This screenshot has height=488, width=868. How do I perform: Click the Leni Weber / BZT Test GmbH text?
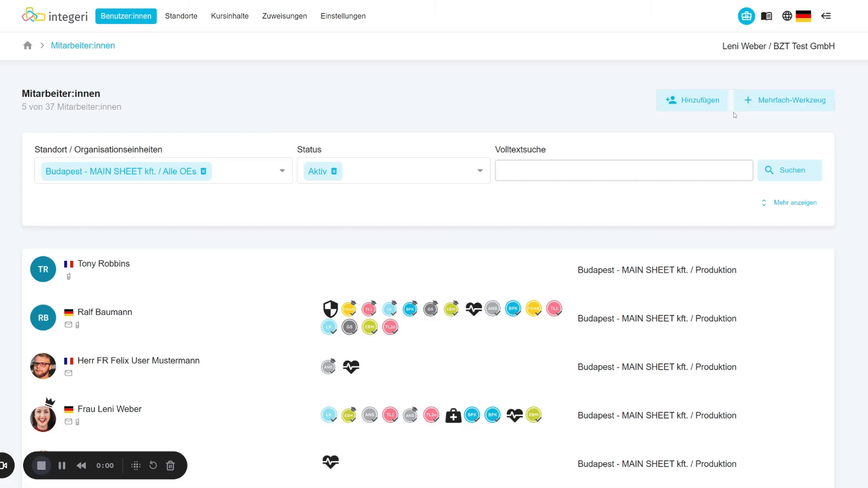(x=778, y=46)
